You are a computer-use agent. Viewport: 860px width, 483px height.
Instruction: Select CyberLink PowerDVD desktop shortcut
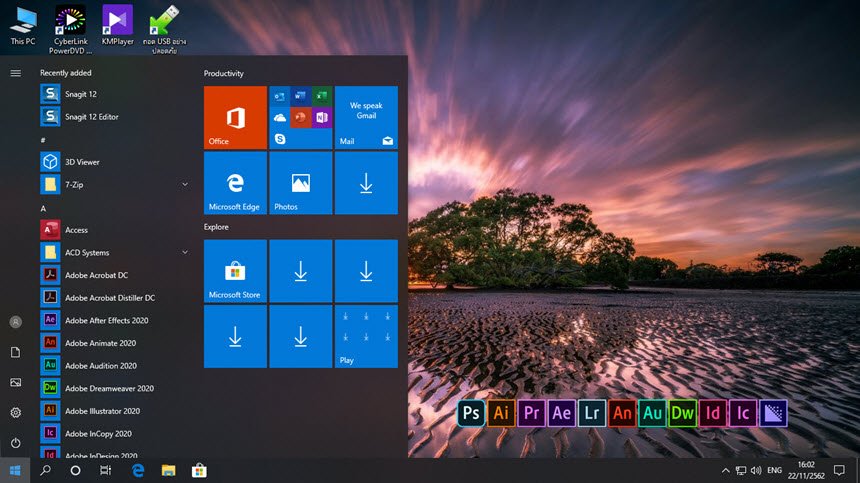[x=70, y=30]
